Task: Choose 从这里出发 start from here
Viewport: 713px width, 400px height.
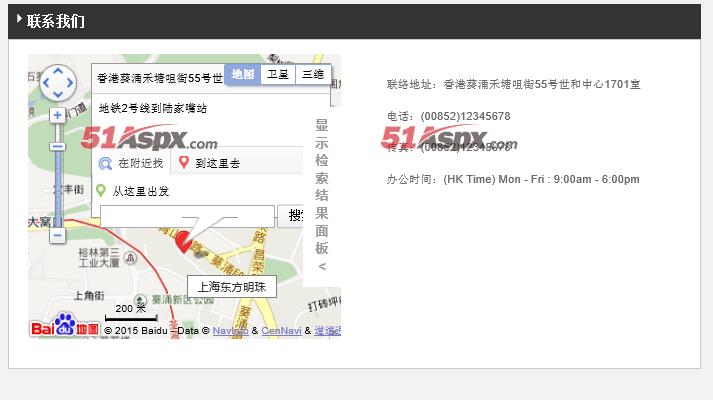Action: tap(141, 191)
